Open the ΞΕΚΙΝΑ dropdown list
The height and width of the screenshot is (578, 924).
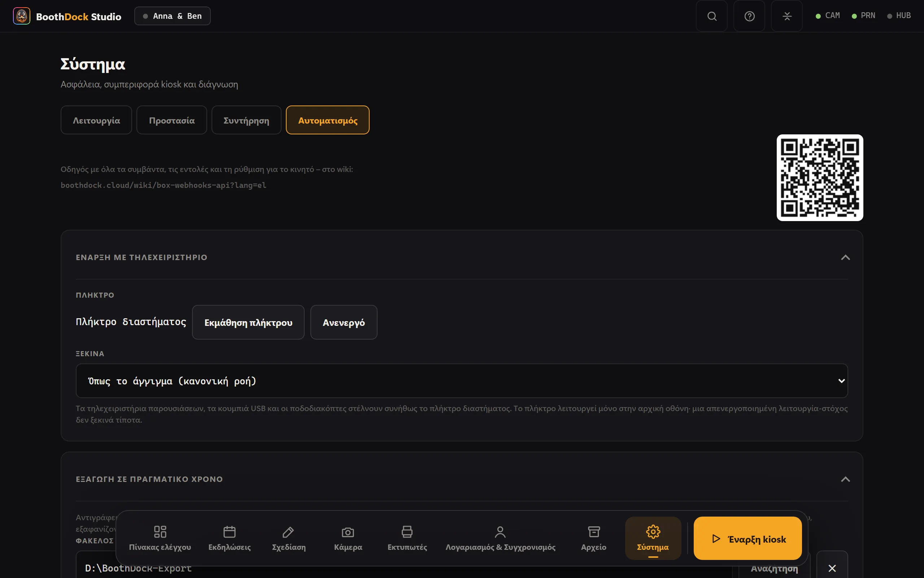point(462,381)
